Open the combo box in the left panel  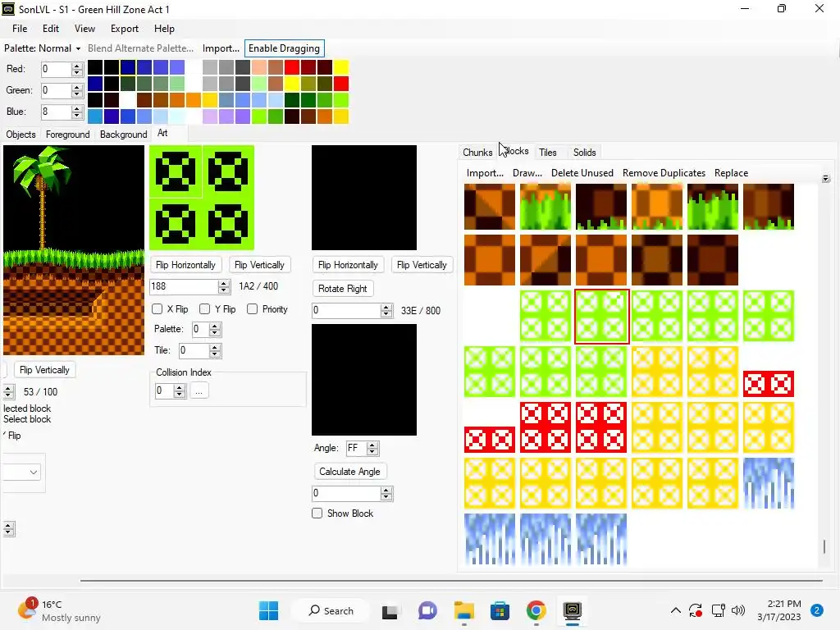[x=21, y=472]
